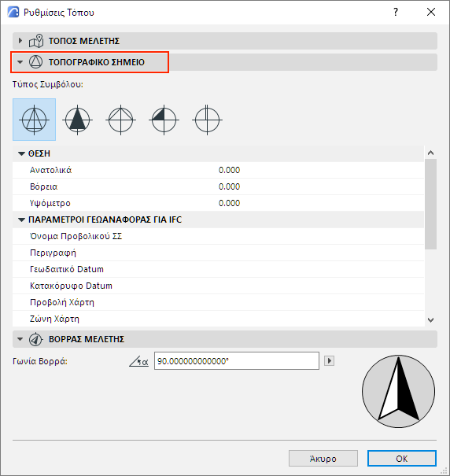Click the project north compass icon

(35, 339)
